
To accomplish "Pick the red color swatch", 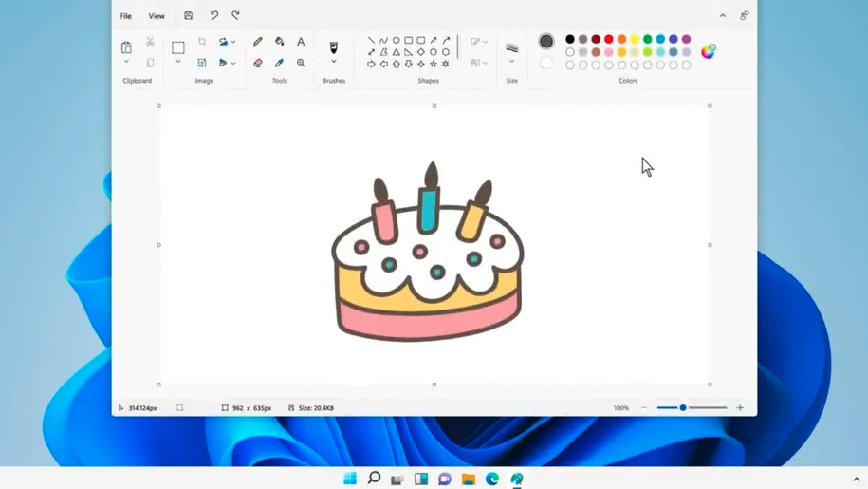I will [x=609, y=39].
